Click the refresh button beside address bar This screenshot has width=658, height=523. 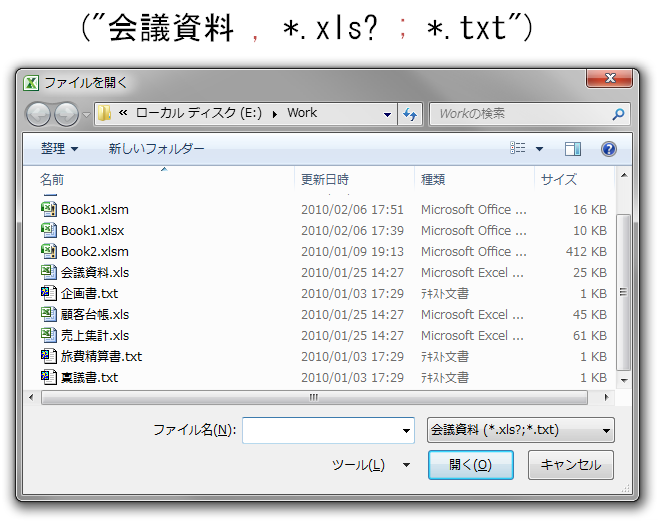coord(410,114)
